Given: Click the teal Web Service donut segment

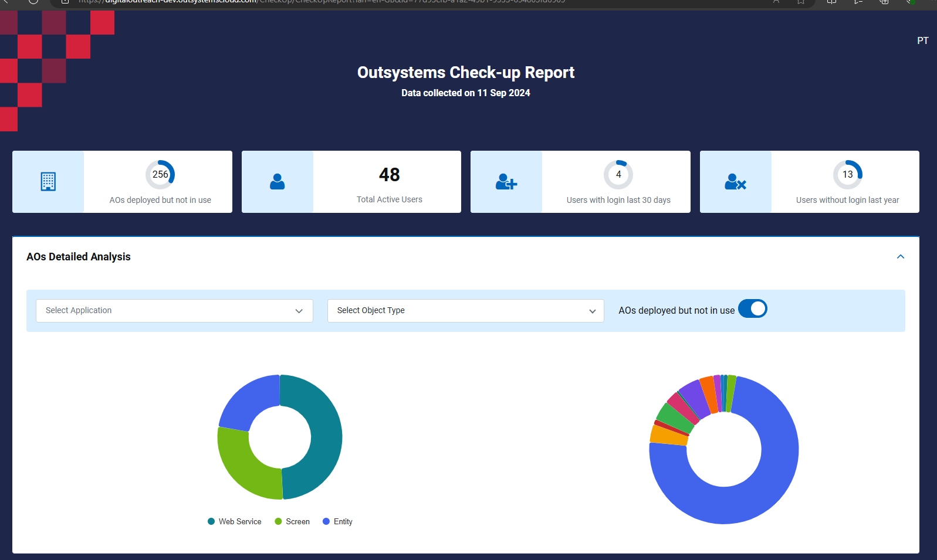Looking at the screenshot, I should (326, 437).
